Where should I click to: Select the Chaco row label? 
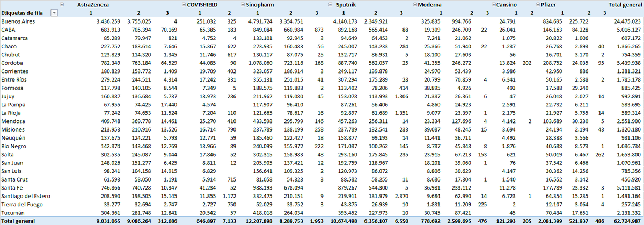point(9,47)
